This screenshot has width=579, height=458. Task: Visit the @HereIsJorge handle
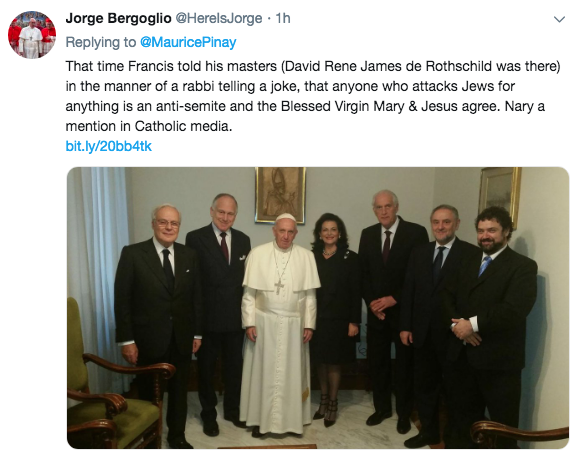tap(218, 18)
